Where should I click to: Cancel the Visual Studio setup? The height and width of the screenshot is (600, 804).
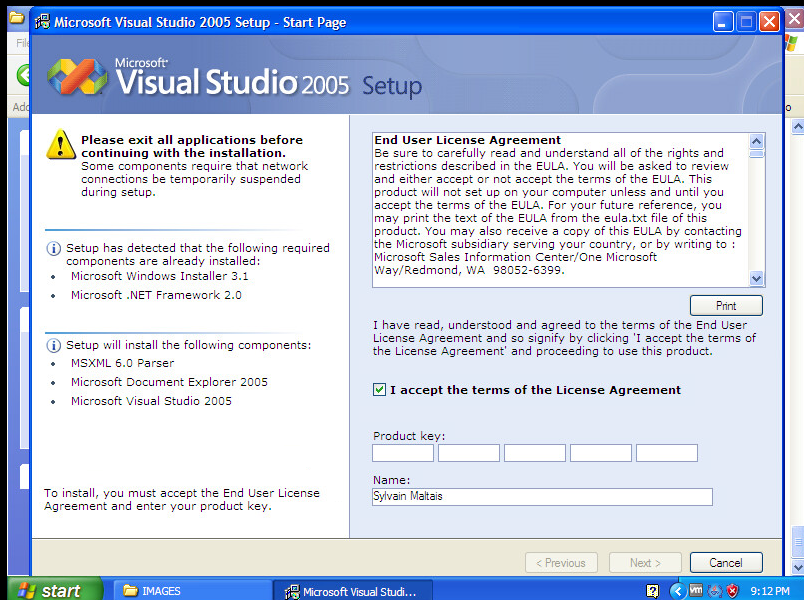[x=726, y=563]
